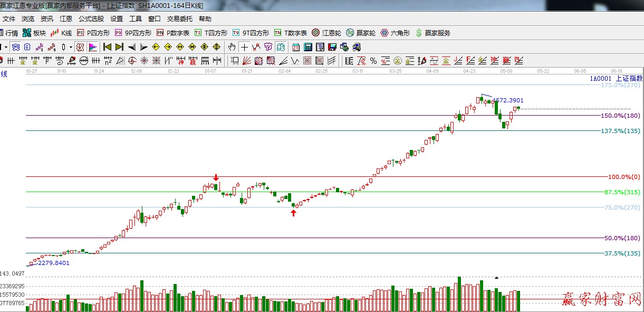Toggle the colored flag indicator button
This screenshot has height=312, width=644.
point(92,47)
